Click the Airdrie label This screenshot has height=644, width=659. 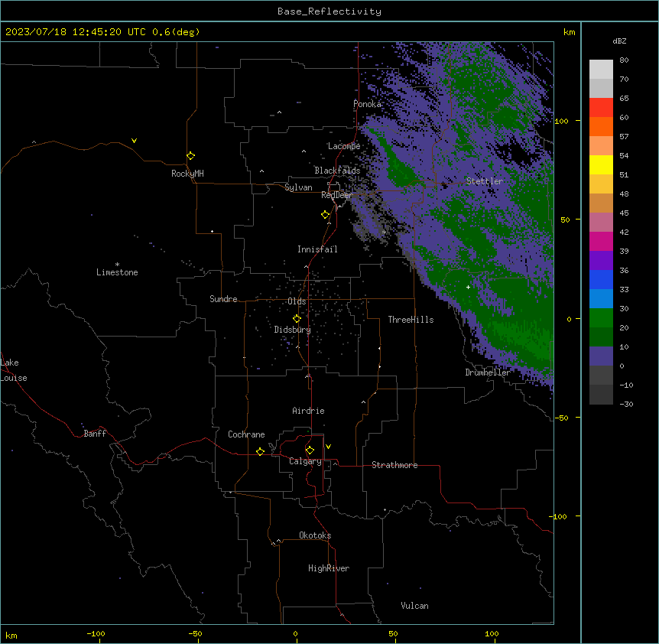pos(308,411)
